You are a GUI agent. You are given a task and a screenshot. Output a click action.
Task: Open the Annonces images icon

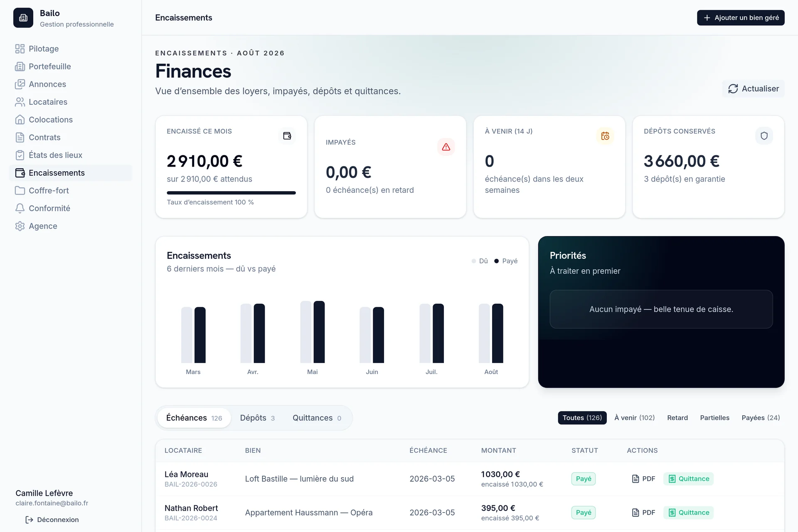tap(20, 84)
